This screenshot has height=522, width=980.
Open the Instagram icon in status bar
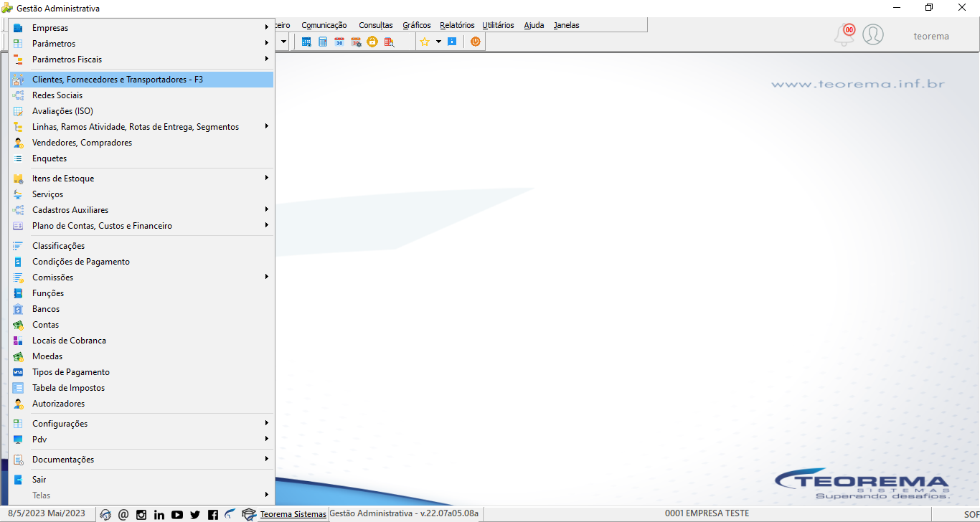coord(141,514)
